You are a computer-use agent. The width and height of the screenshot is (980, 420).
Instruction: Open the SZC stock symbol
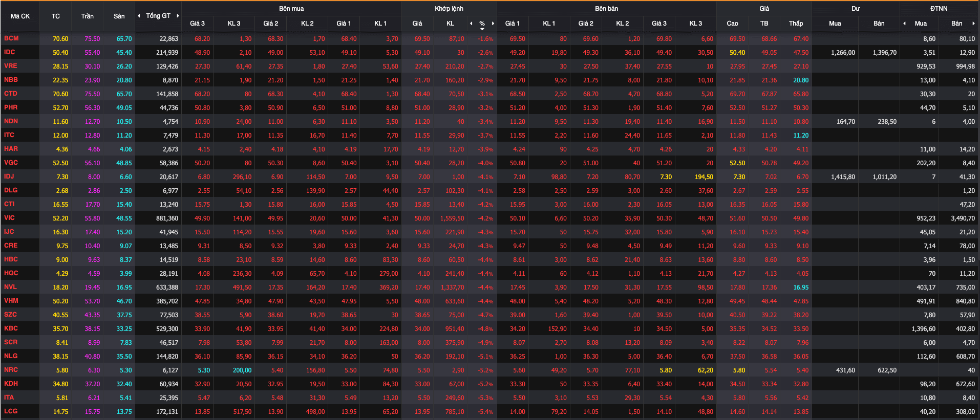click(10, 315)
